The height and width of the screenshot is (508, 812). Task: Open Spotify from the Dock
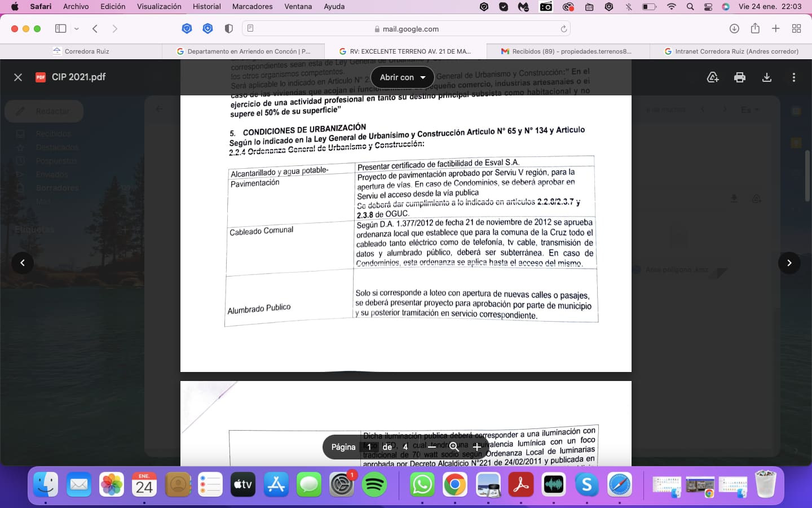(374, 484)
